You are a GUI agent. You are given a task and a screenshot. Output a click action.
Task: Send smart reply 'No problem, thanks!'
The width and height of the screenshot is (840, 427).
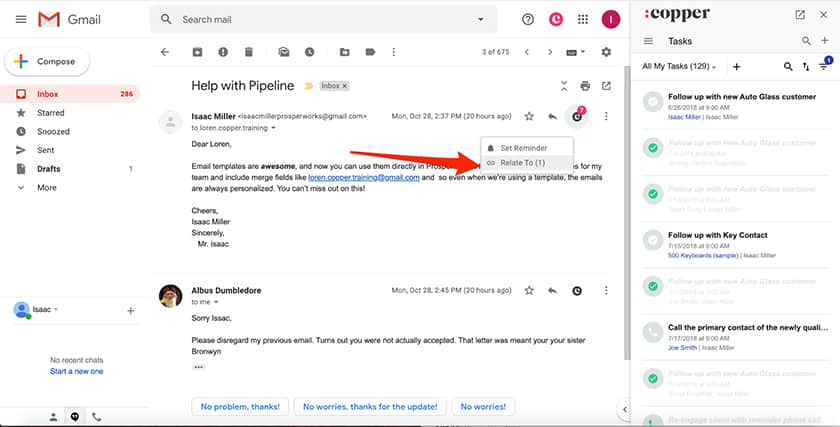[x=240, y=407]
